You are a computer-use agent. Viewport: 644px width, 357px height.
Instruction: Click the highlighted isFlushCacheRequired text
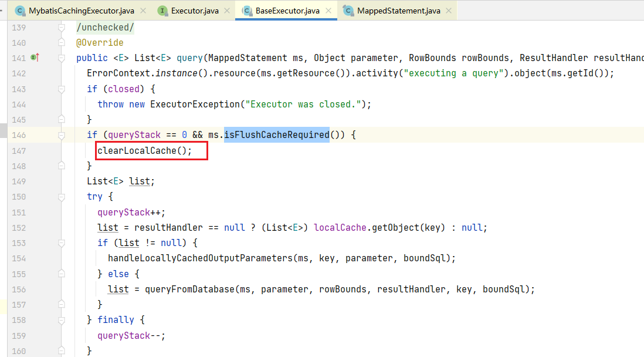[x=276, y=135]
